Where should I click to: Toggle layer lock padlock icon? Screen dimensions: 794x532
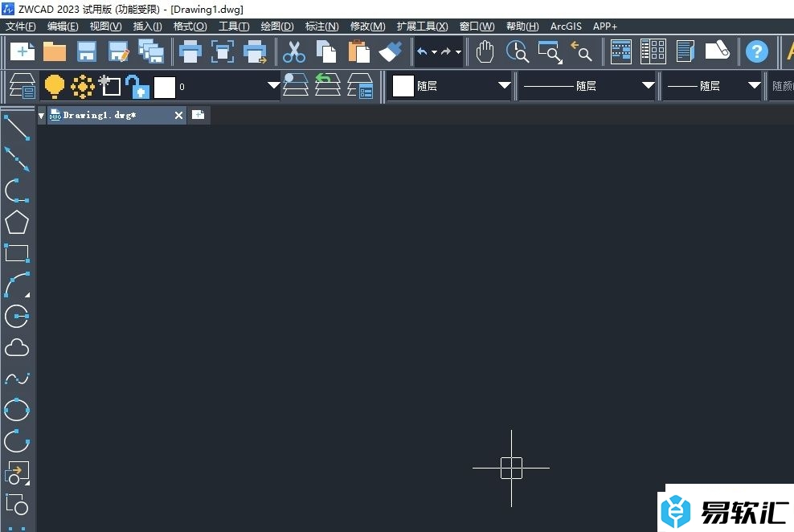(137, 87)
